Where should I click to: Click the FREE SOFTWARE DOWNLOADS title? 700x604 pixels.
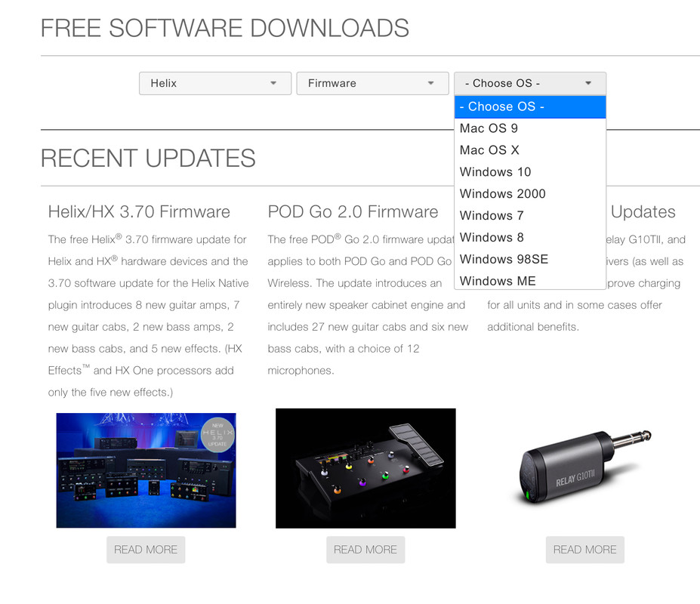click(x=224, y=28)
